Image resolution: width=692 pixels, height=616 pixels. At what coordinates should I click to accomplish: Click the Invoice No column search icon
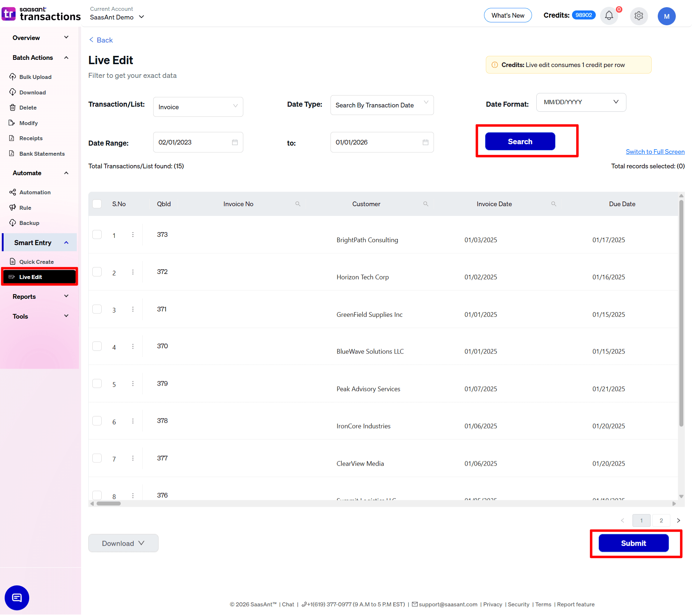pos(298,204)
